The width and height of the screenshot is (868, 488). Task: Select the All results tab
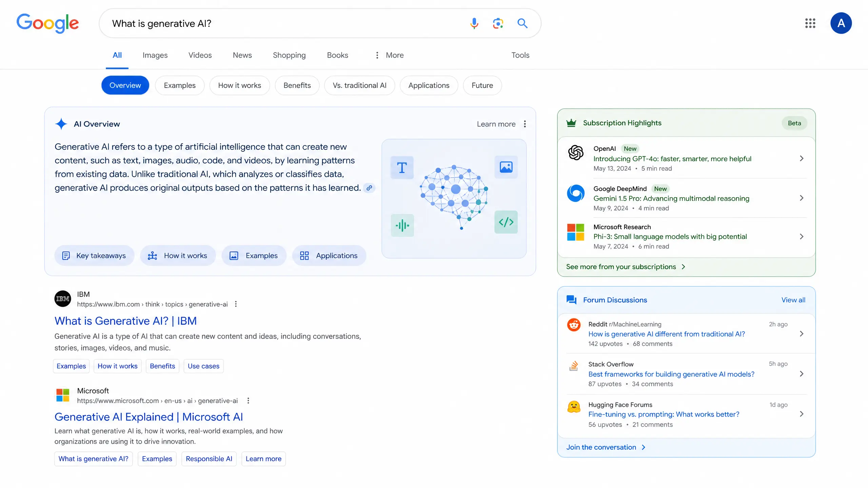point(117,55)
